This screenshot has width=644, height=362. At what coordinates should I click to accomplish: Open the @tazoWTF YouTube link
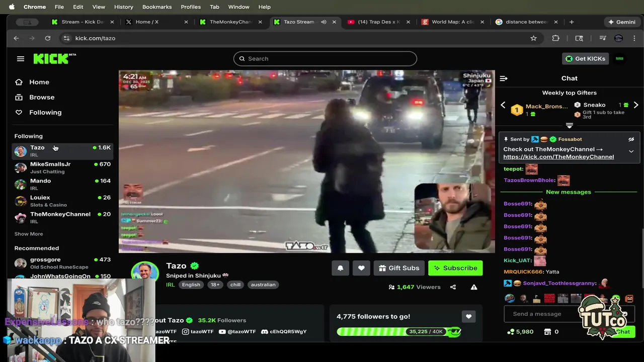tap(237, 332)
